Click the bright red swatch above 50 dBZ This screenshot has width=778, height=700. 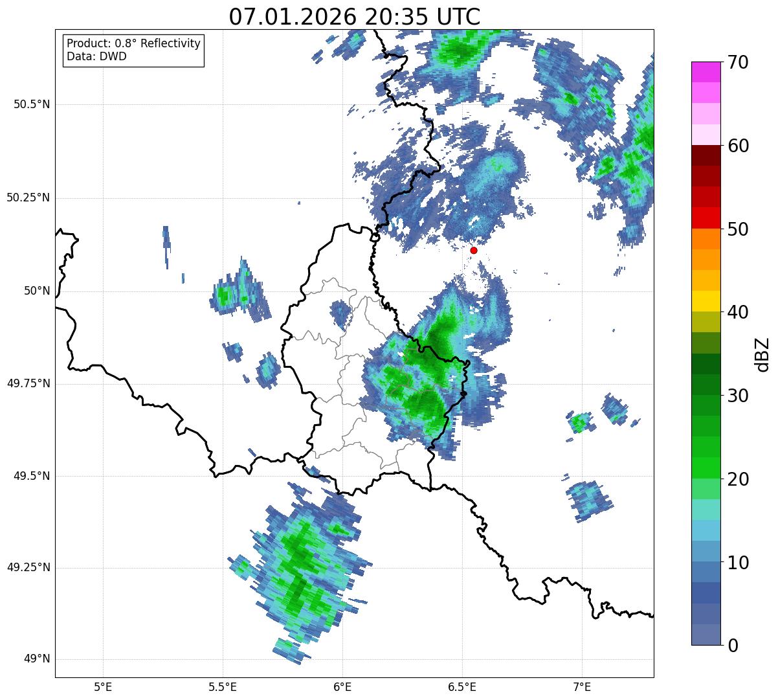coord(706,218)
